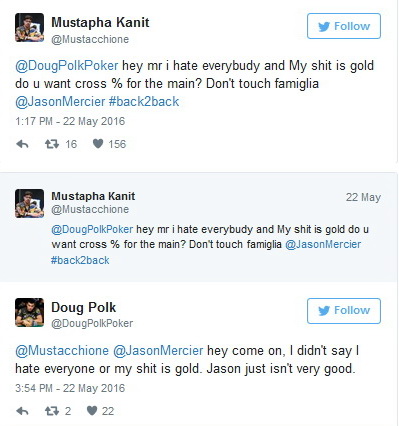Open the @DougPolkPoker mention in top tweet
399x426 pixels.
tap(67, 66)
